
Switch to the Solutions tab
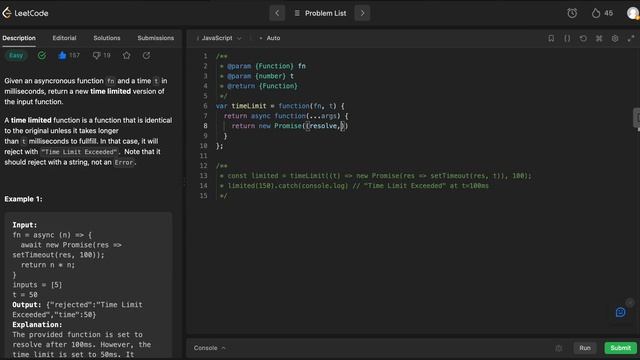pos(107,38)
